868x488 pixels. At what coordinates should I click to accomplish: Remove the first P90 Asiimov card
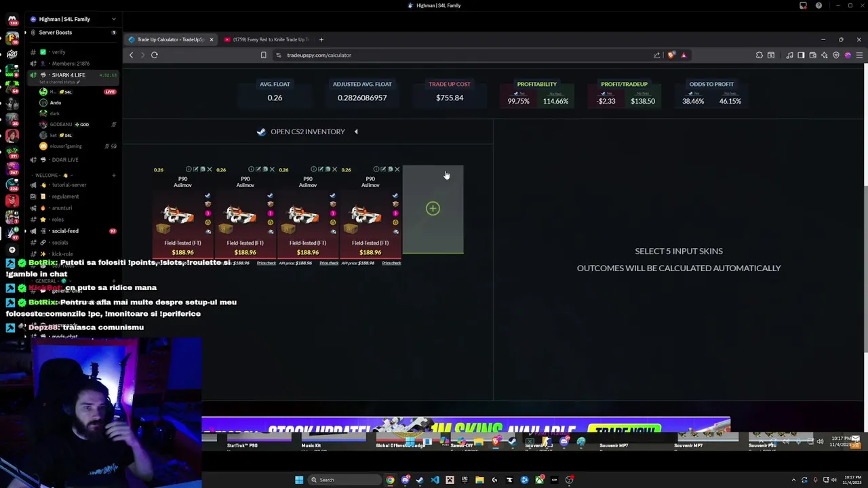click(x=210, y=169)
